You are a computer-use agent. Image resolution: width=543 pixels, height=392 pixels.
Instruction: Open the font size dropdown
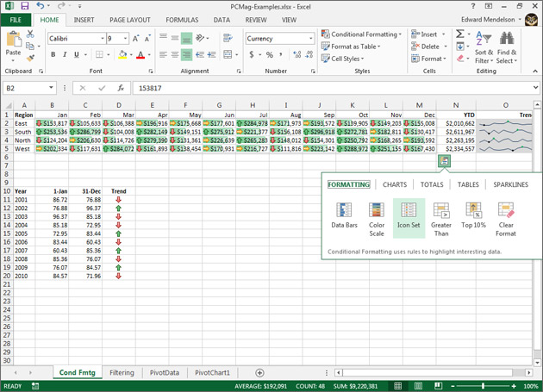click(x=125, y=39)
